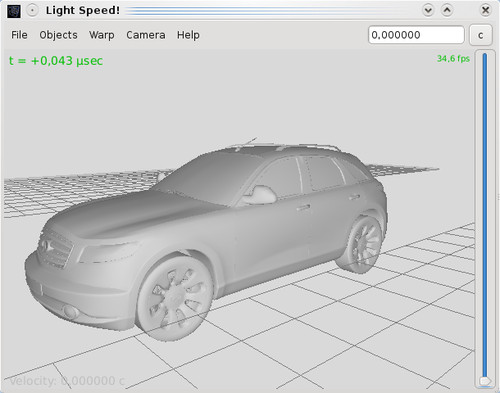Click the green time readout text
The image size is (500, 393).
56,61
